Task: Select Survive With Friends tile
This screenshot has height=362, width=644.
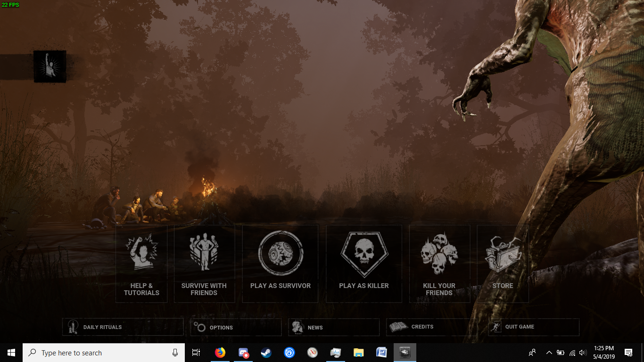Action: pos(204,263)
